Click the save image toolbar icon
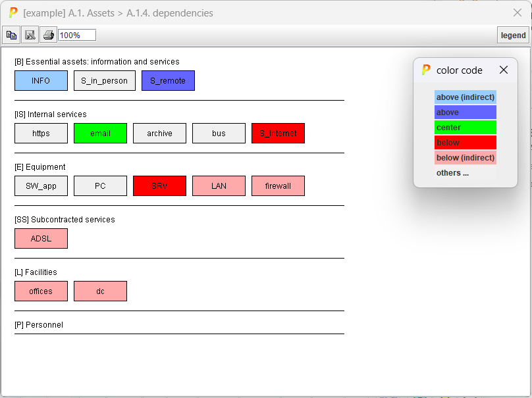 [x=30, y=35]
